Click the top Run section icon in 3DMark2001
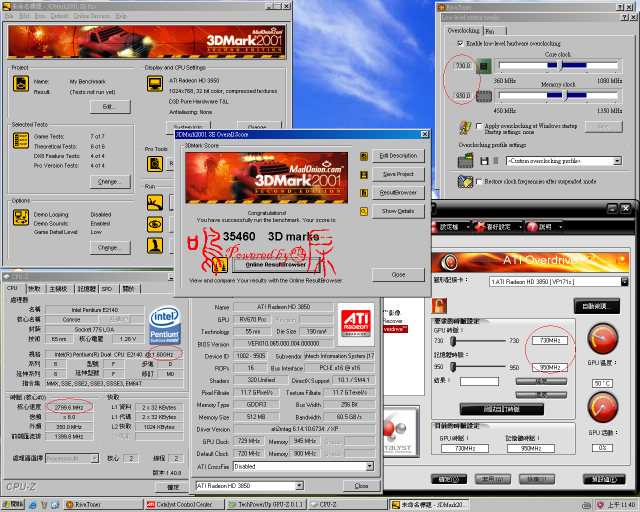Viewport: 640px width, 512px height. (155, 203)
